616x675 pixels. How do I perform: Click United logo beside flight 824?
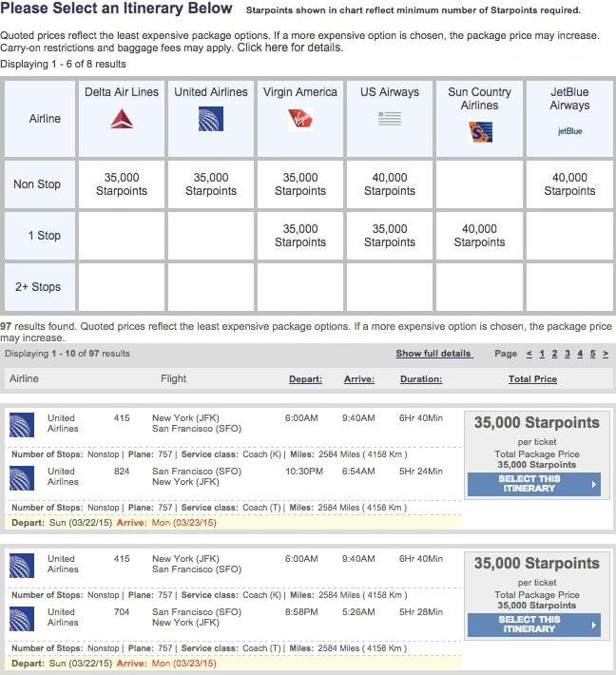22,478
